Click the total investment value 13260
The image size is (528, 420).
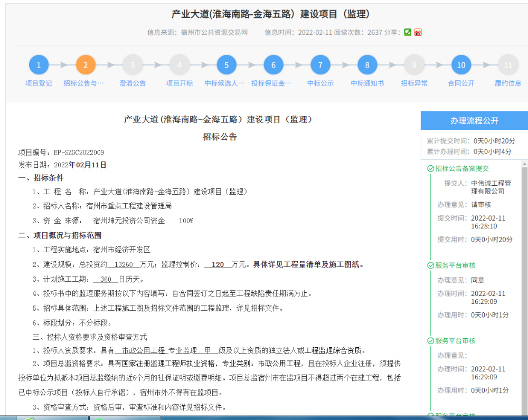(124, 264)
